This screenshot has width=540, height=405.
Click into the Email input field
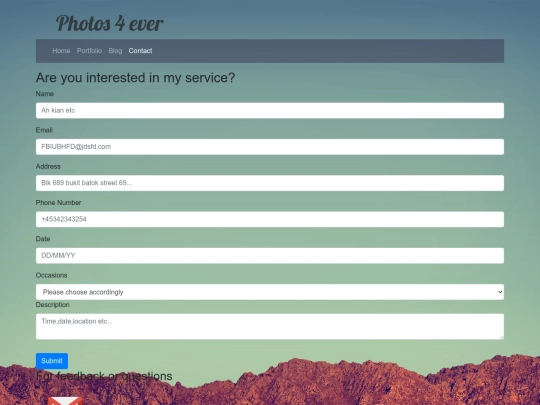click(x=270, y=147)
